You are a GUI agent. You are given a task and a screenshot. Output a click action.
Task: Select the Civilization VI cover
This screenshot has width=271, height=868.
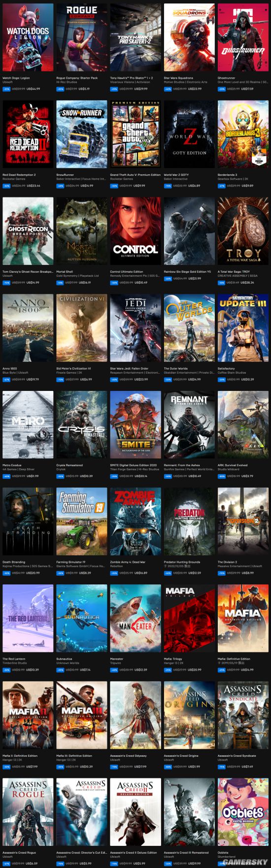coord(82,328)
